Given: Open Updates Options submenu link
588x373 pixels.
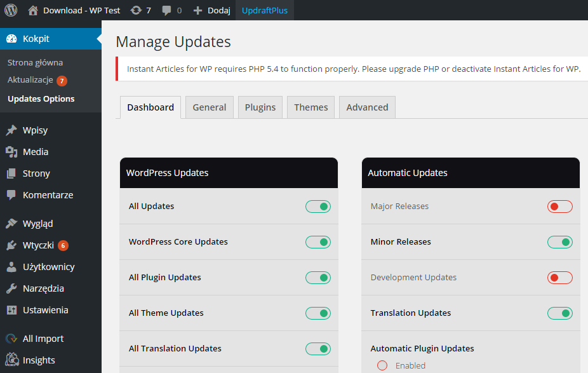Looking at the screenshot, I should tap(41, 98).
